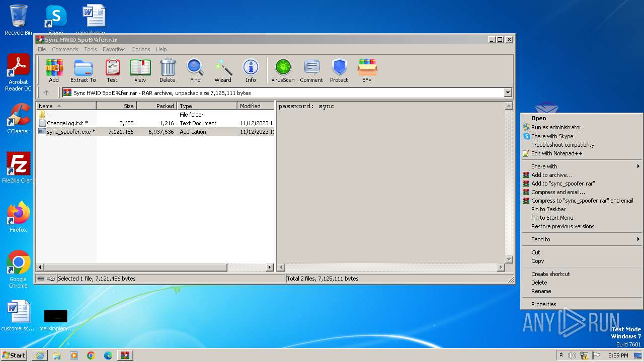Image resolution: width=644 pixels, height=362 pixels.
Task: Click the Protect shield icon
Action: [339, 70]
